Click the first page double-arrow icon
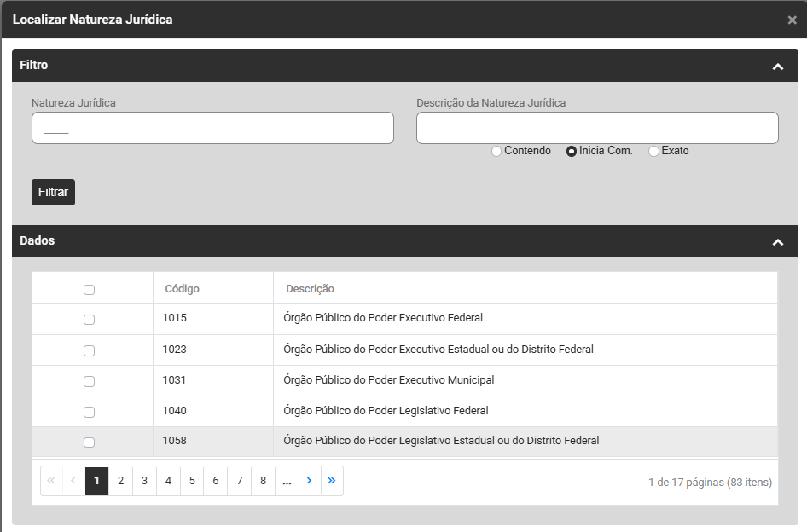The width and height of the screenshot is (807, 532). [x=51, y=481]
